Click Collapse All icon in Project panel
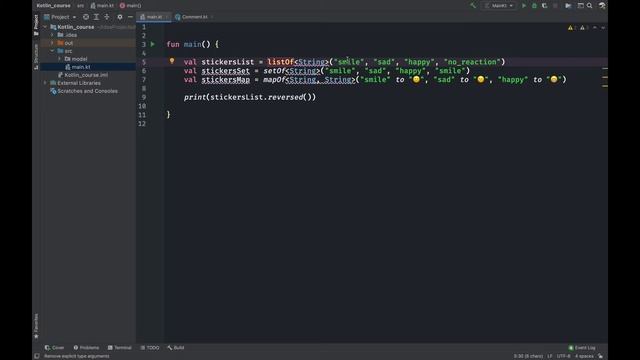This screenshot has height=360, width=640. [x=107, y=17]
